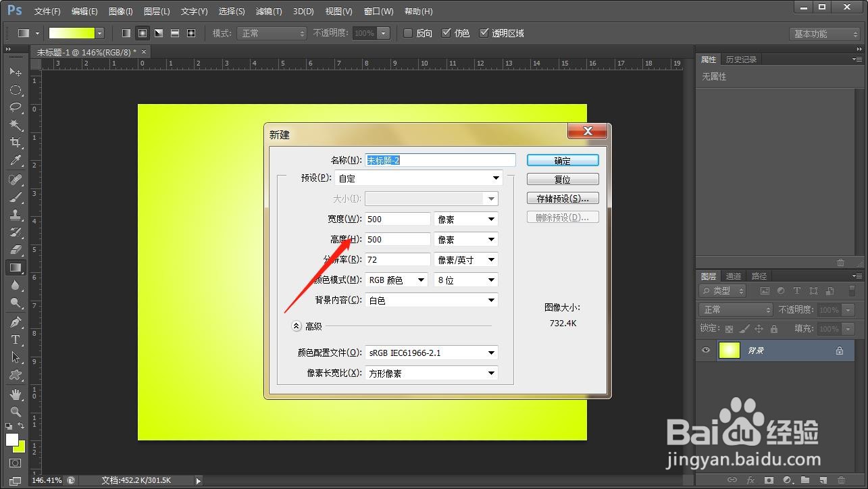Choose the radial gradient style button
This screenshot has width=868, height=489.
click(143, 33)
